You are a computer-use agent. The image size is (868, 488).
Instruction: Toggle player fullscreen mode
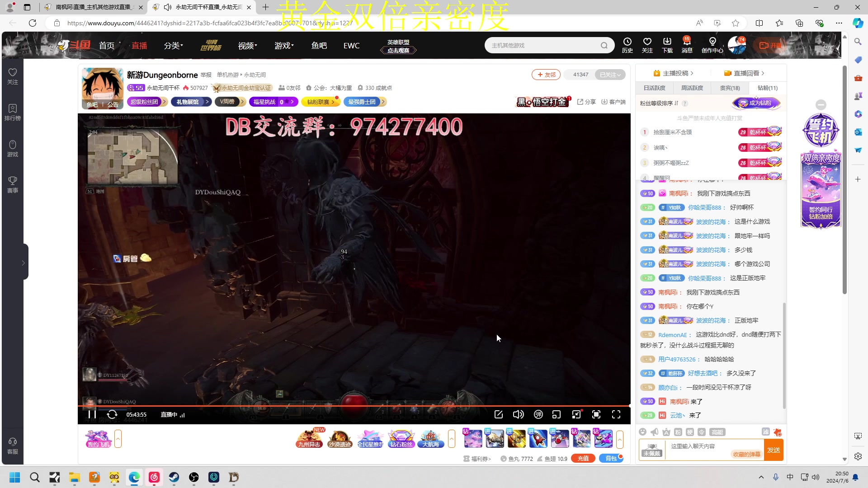616,414
